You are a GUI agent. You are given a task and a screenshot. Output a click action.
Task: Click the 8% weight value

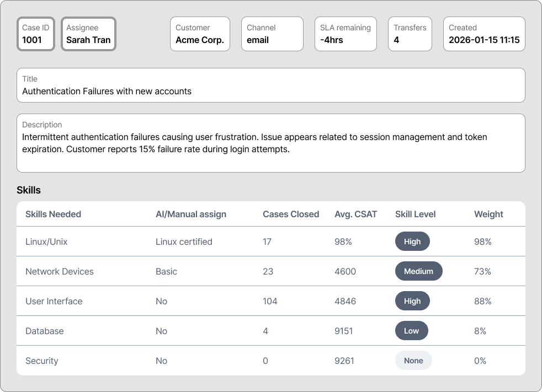coord(480,330)
